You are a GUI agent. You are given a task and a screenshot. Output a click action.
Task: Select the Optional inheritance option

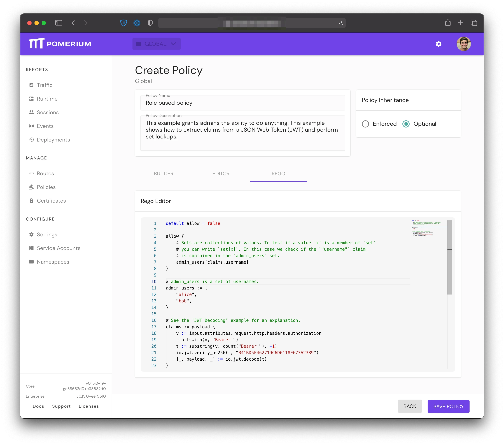click(x=406, y=124)
